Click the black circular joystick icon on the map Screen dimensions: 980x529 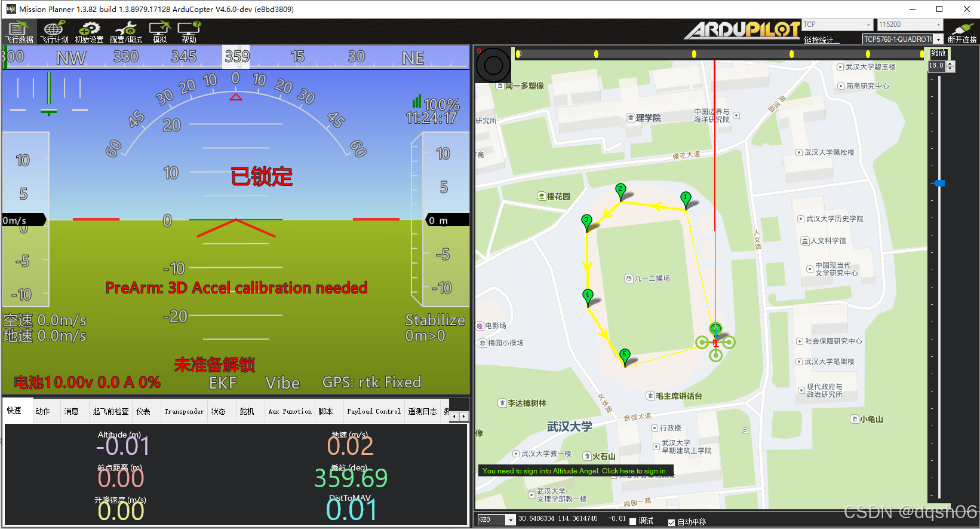pyautogui.click(x=493, y=65)
